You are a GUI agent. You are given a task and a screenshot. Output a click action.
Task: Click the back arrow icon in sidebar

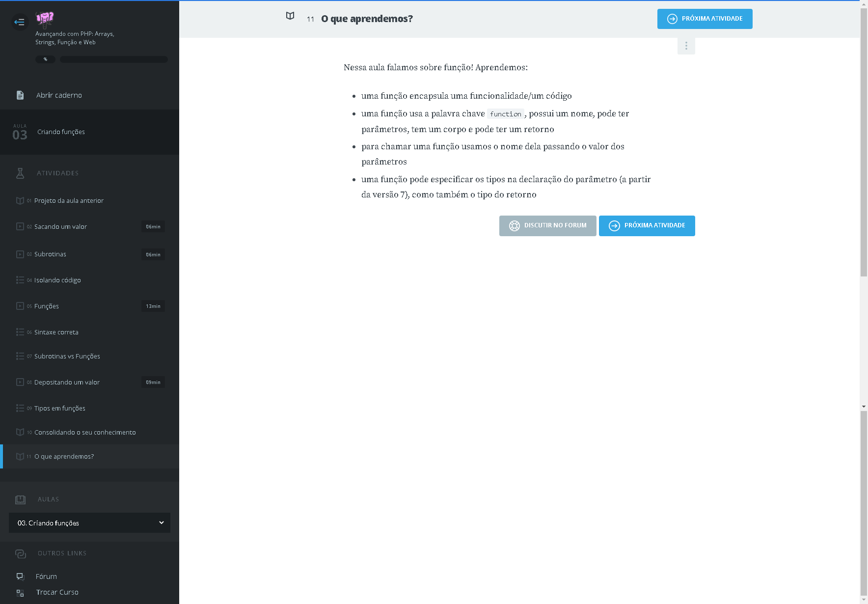click(x=20, y=22)
